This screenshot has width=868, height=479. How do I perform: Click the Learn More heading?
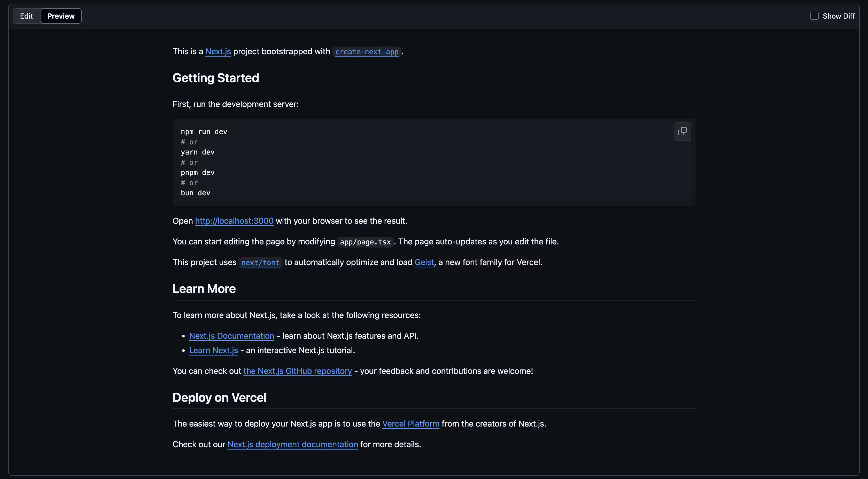(204, 289)
